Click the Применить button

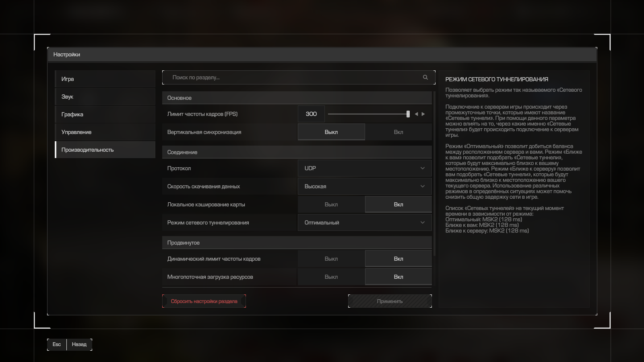(x=390, y=301)
